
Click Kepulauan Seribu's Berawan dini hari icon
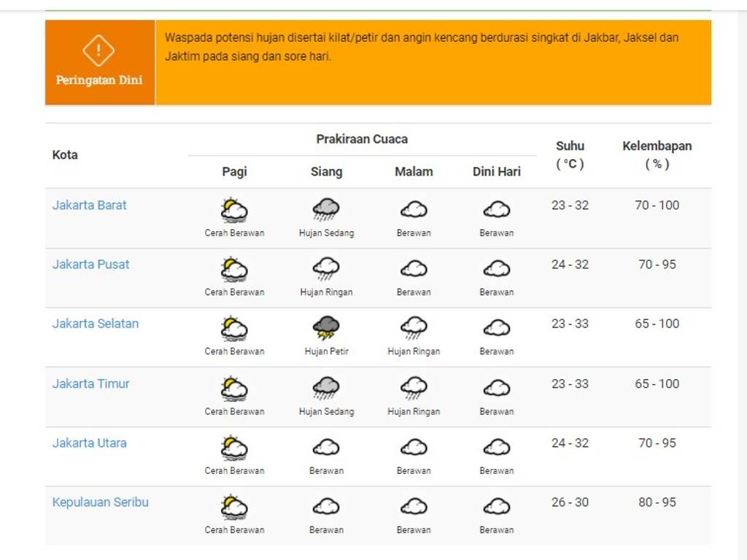497,506
